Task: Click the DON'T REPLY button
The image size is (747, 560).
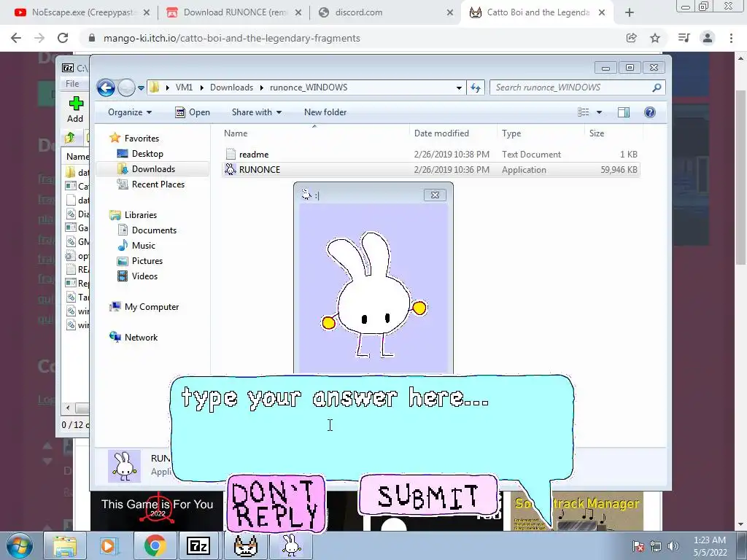Action: pos(276,504)
